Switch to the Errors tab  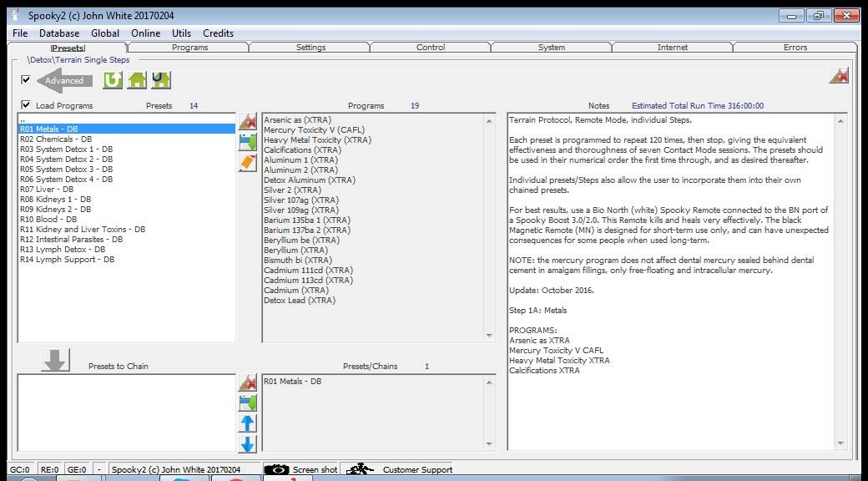tap(795, 48)
